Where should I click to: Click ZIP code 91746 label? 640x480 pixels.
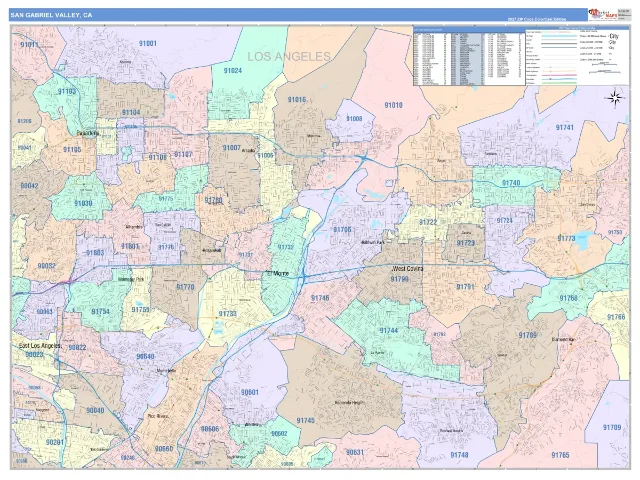tap(320, 298)
